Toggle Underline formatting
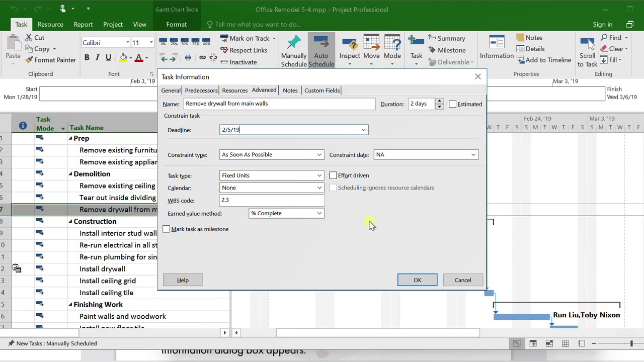 tap(108, 58)
